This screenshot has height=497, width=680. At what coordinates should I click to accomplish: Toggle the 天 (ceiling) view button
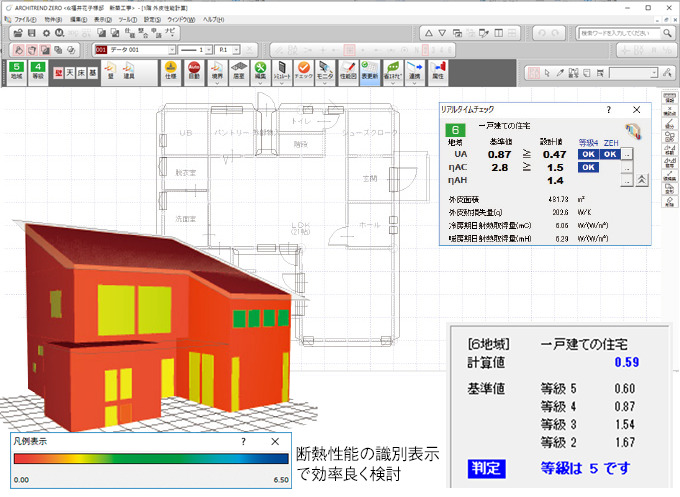(x=70, y=73)
